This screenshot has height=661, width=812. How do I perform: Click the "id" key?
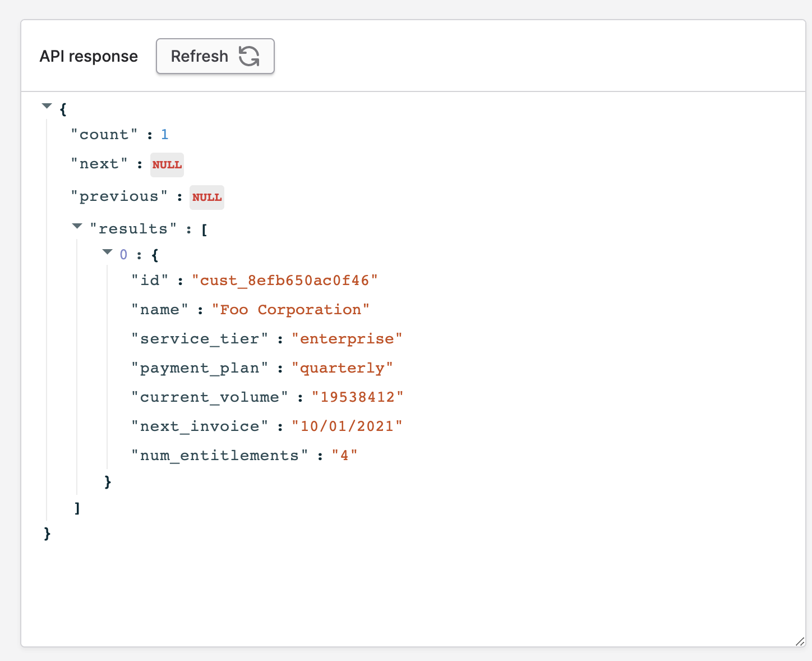[150, 281]
